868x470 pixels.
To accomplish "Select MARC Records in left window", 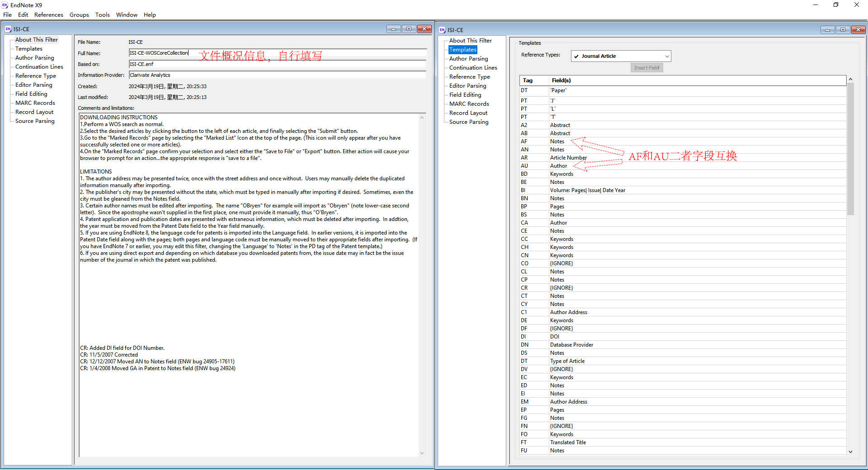I will [35, 103].
